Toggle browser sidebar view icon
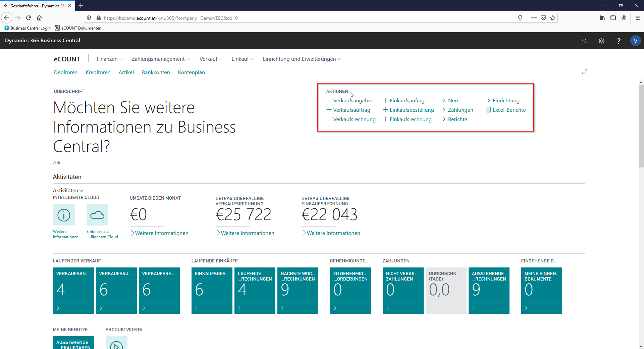The width and height of the screenshot is (644, 349). tap(613, 18)
